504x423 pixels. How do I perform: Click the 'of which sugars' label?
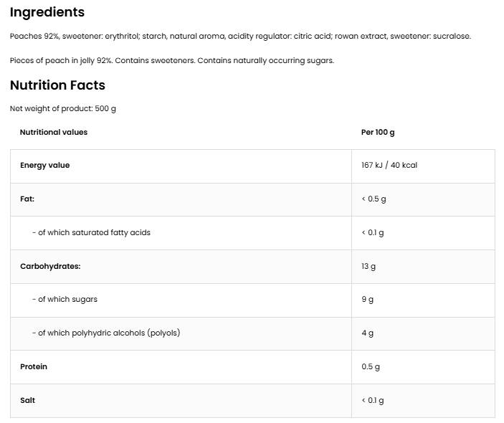click(x=65, y=299)
